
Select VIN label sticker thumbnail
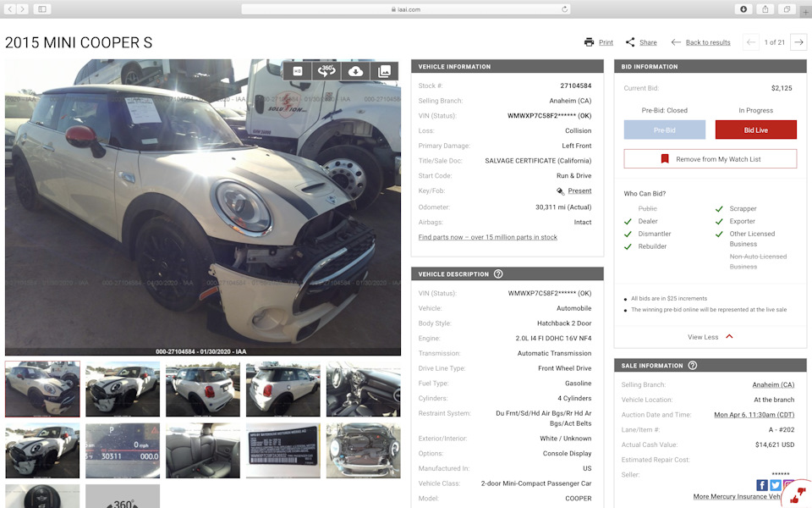(283, 450)
